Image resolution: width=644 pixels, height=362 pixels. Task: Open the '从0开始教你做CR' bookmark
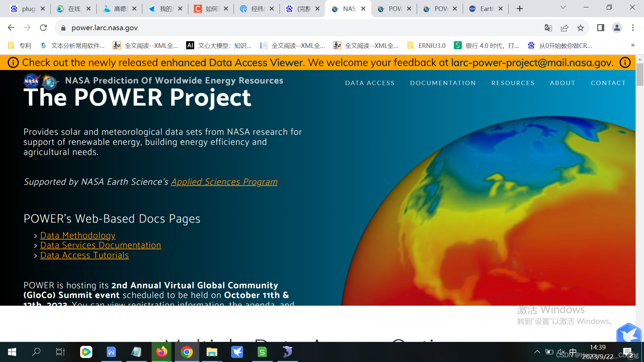pos(560,46)
